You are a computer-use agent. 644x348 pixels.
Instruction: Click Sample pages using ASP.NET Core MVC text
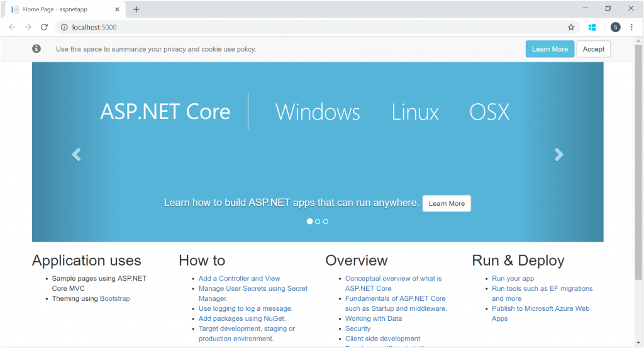pyautogui.click(x=99, y=283)
